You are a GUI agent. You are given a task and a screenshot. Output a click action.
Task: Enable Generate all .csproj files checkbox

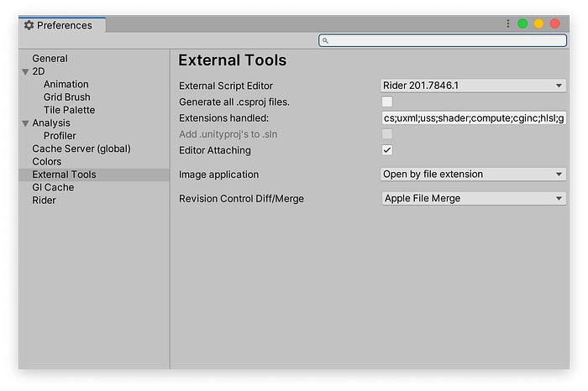point(387,102)
